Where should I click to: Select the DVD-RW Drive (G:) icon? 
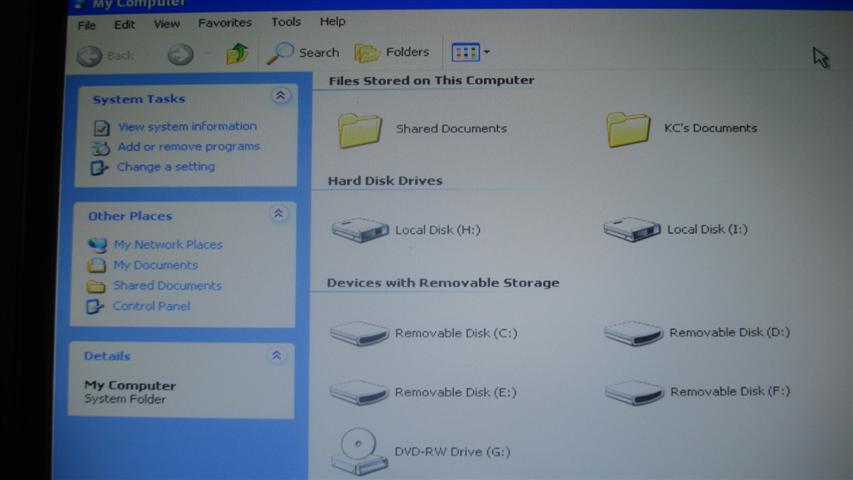click(359, 452)
